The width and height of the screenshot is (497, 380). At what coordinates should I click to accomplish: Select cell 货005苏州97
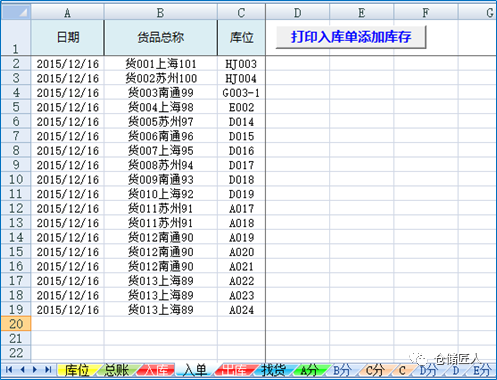(x=161, y=122)
